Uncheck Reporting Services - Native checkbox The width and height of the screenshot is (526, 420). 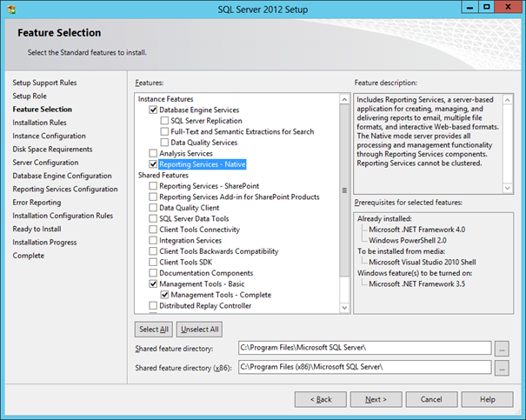pyautogui.click(x=153, y=164)
